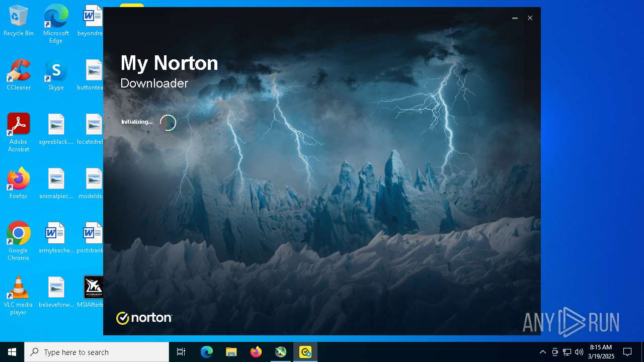The height and width of the screenshot is (362, 644).
Task: Launch the Google Chrome desktop shortcut
Action: 19,241
